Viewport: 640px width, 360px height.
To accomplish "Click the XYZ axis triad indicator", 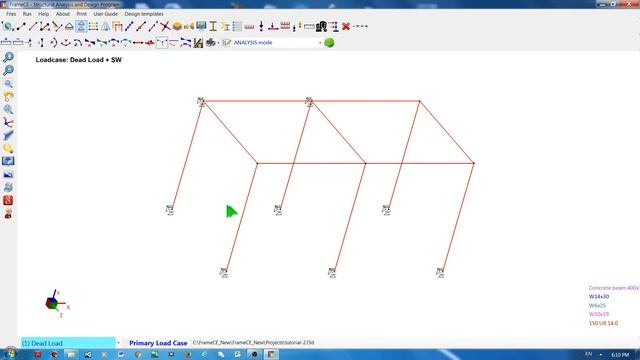I will 57,304.
